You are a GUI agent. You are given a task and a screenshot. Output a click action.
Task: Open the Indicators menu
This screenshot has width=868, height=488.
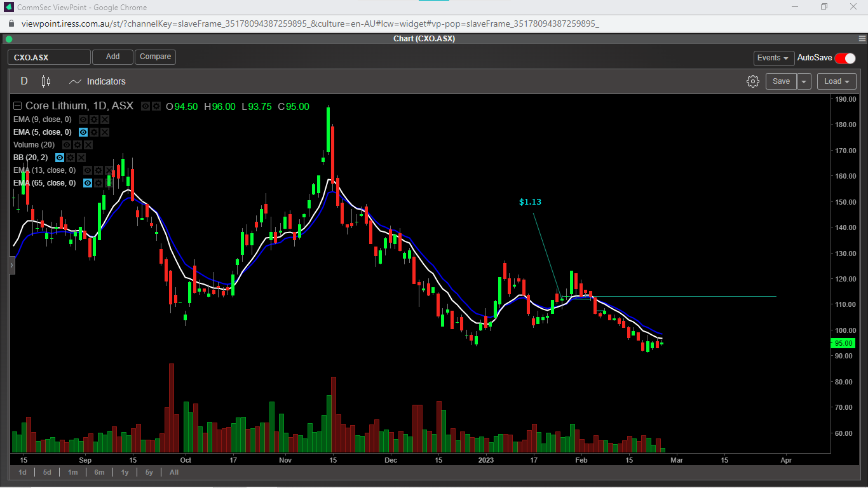point(97,81)
